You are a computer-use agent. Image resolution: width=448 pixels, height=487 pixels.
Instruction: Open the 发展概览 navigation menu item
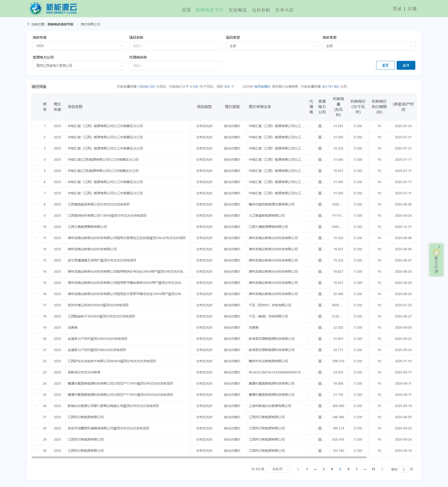[237, 10]
